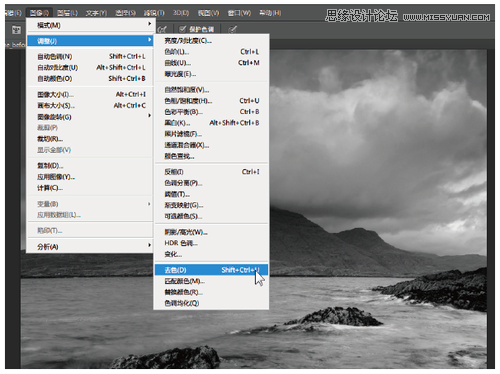Expand the 模式(M) submenu
This screenshot has height=374, width=500.
point(90,25)
